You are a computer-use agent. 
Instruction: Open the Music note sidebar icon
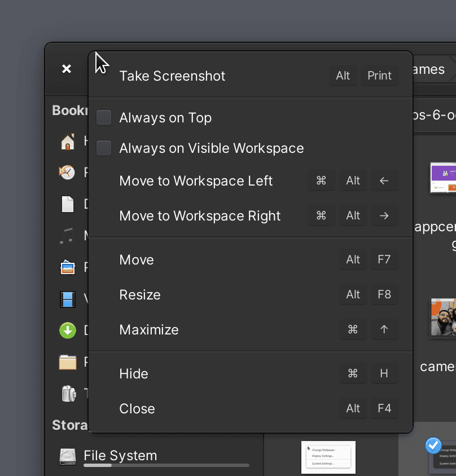point(68,236)
